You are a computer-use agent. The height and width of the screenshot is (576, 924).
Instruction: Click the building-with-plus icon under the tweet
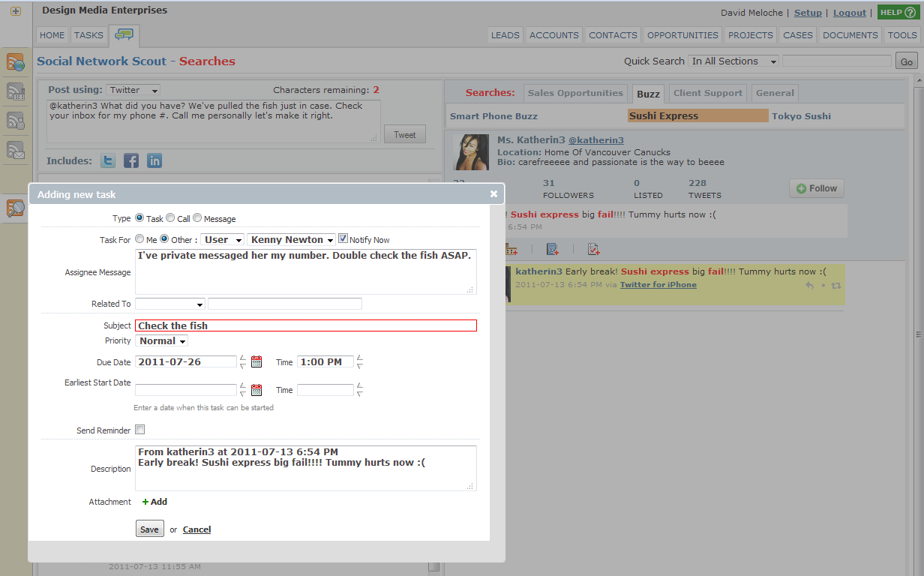(511, 249)
